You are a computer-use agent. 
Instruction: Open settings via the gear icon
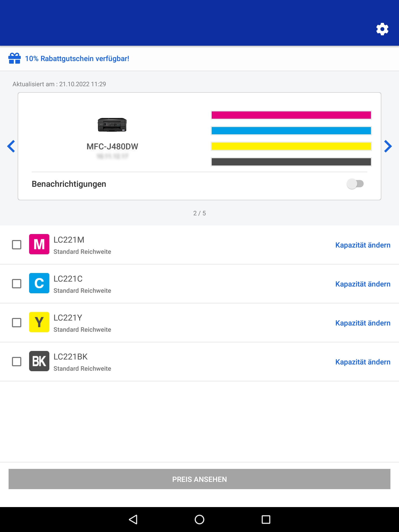click(382, 29)
